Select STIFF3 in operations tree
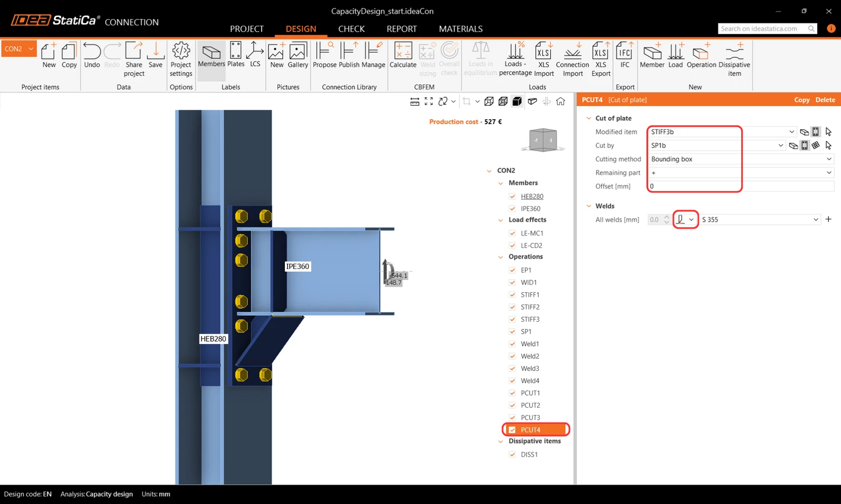 pyautogui.click(x=530, y=320)
